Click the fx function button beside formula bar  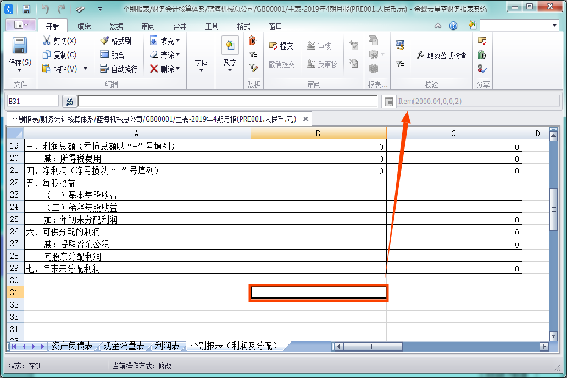(69, 102)
